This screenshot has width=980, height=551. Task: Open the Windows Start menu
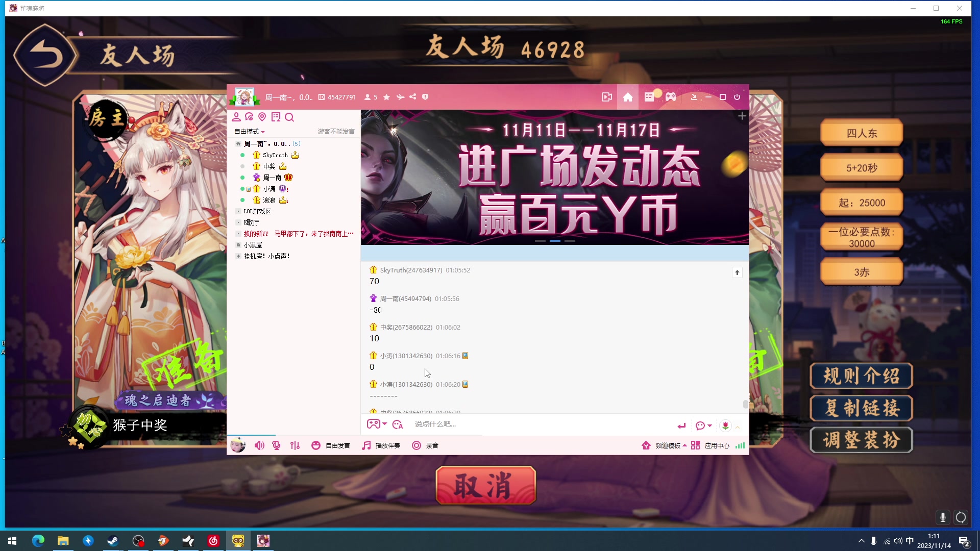coord(12,541)
